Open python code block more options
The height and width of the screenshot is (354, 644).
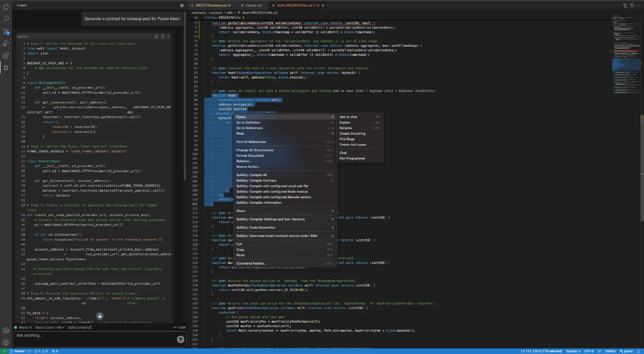pos(168,37)
